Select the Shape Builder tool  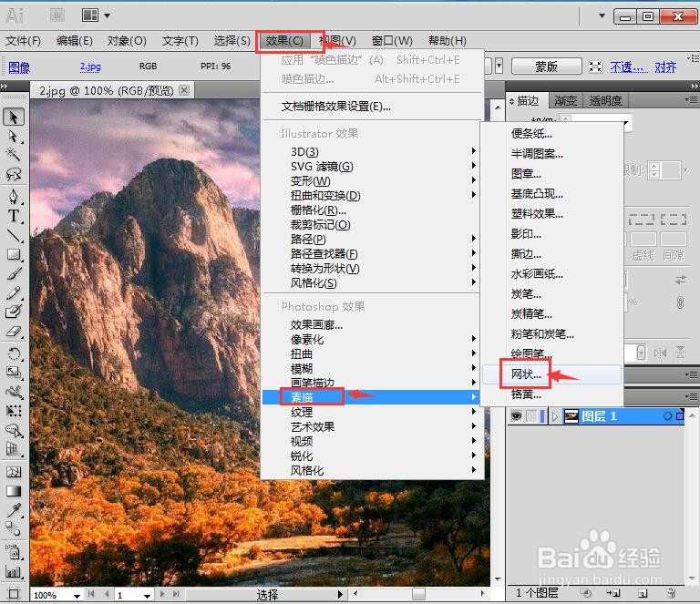pyautogui.click(x=14, y=430)
